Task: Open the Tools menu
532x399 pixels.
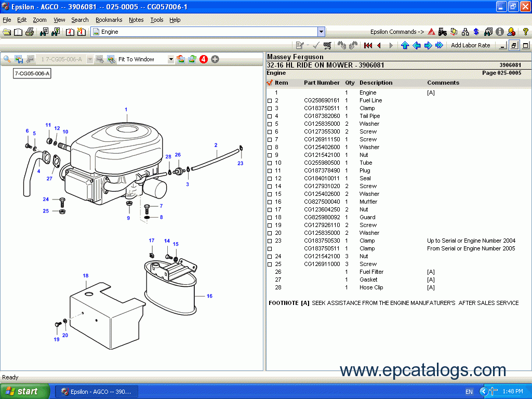Action: [x=156, y=20]
